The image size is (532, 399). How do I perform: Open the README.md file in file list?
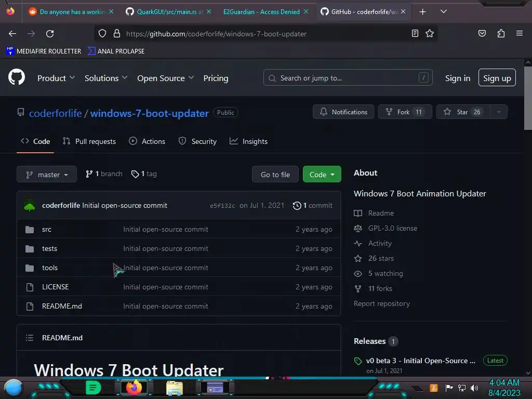click(62, 306)
